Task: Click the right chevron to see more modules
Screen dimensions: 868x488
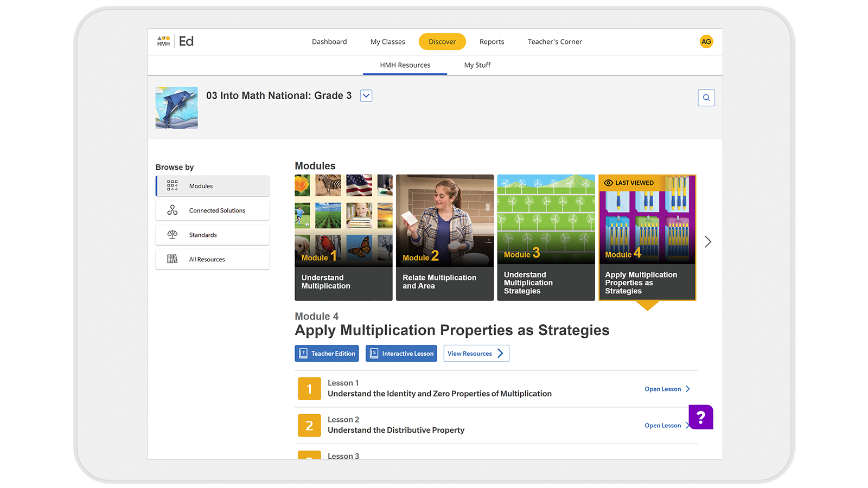Action: click(708, 242)
